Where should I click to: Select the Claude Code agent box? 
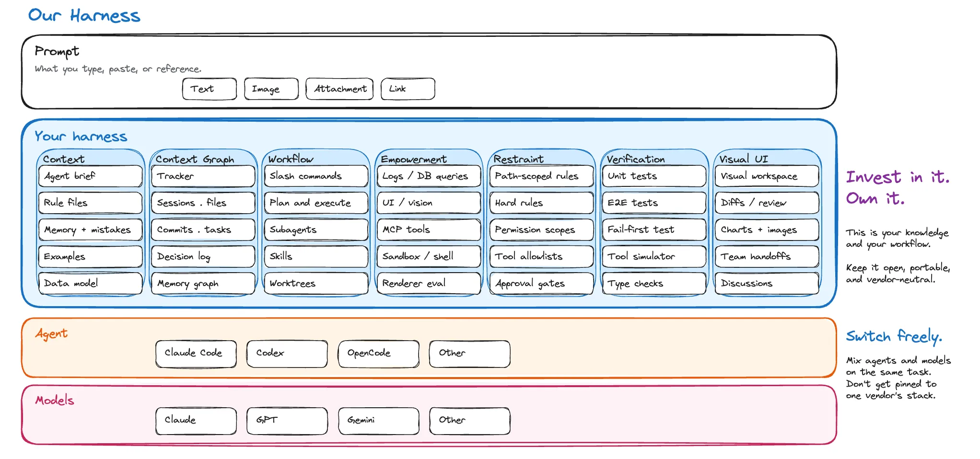click(x=196, y=354)
